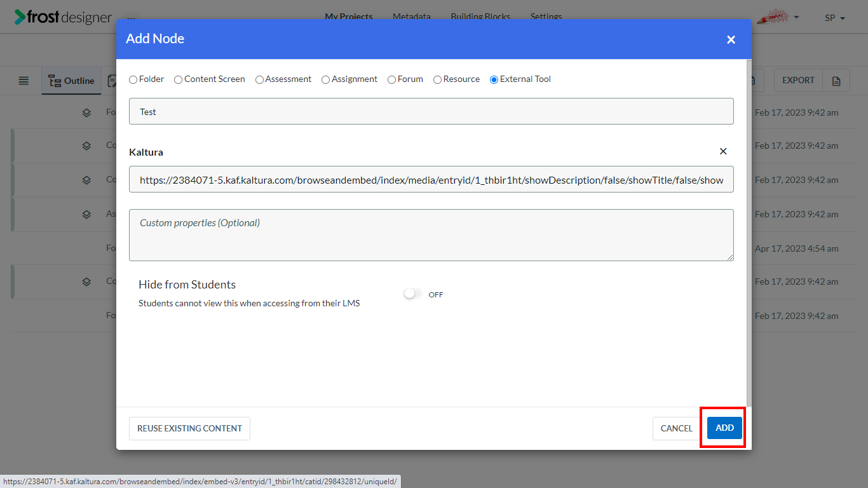This screenshot has width=868, height=488.
Task: Click the Hide from Students heading
Action: pyautogui.click(x=187, y=285)
